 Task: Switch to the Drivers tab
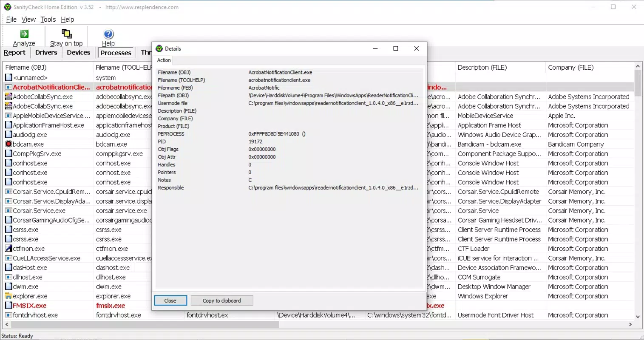click(46, 53)
